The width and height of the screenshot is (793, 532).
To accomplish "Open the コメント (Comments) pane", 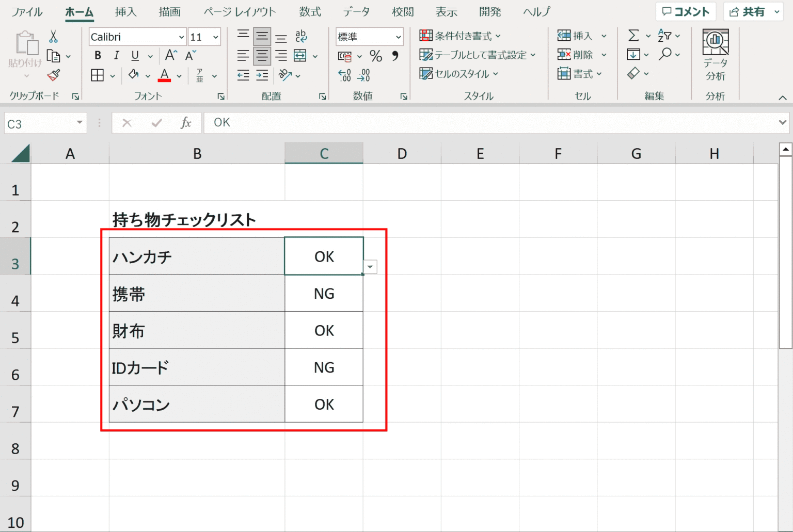I will point(686,11).
